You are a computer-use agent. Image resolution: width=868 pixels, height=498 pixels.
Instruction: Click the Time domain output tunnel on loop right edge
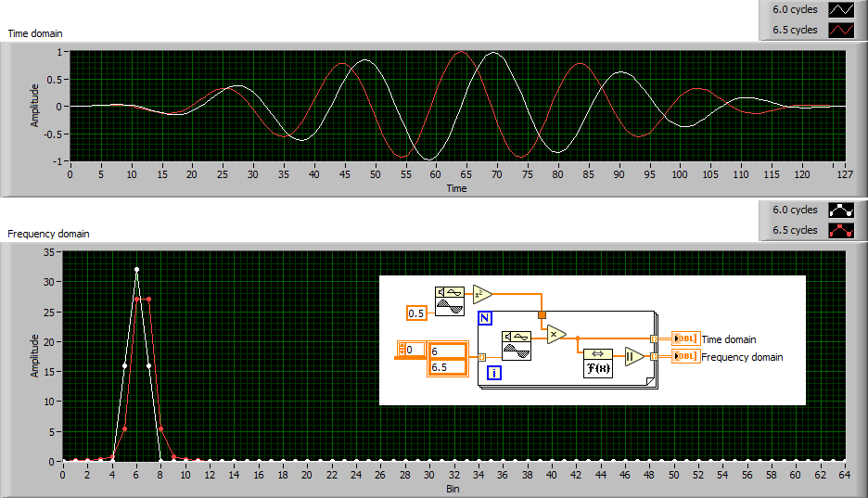pyautogui.click(x=654, y=338)
